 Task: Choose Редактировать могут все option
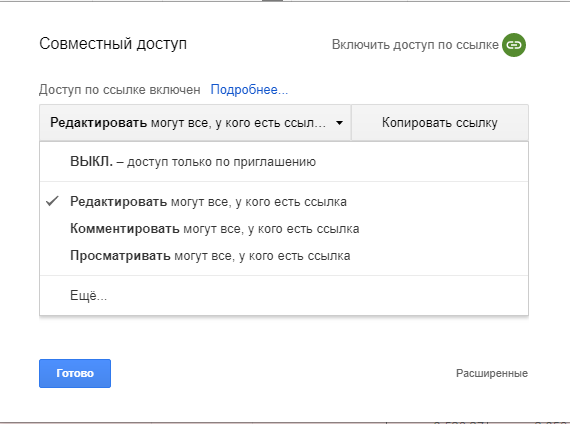(284, 201)
